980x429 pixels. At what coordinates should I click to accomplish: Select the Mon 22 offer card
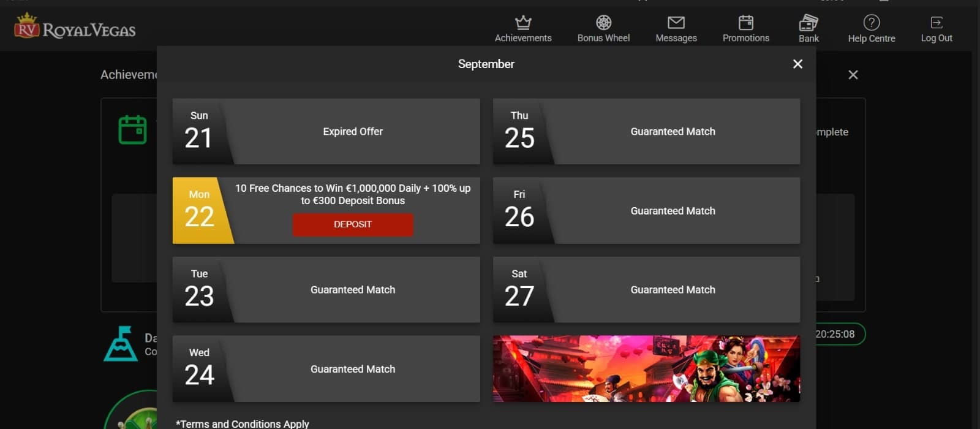(326, 210)
